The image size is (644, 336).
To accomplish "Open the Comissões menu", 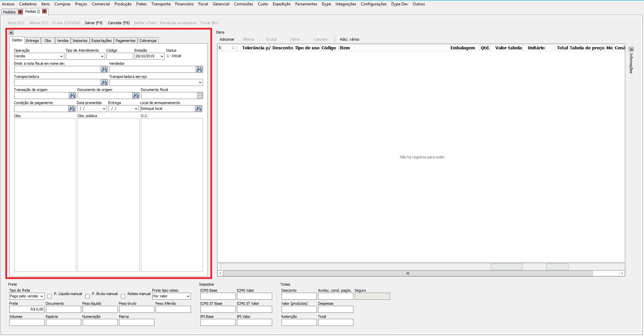I will click(x=244, y=4).
